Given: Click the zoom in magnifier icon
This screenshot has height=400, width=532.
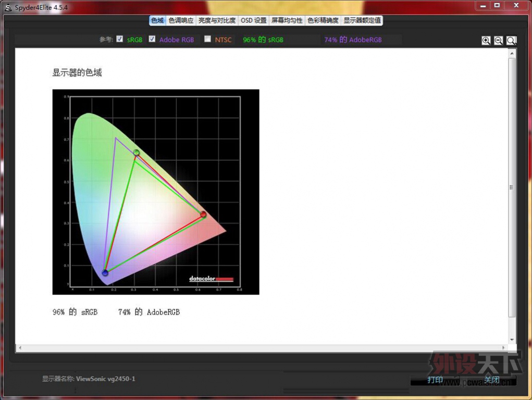Looking at the screenshot, I should click(x=486, y=41).
